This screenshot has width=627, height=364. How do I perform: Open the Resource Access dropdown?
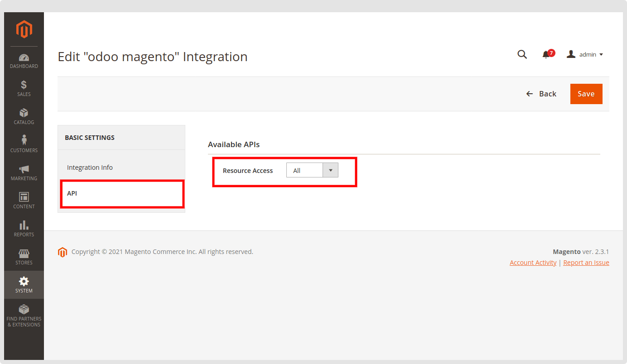tap(312, 170)
